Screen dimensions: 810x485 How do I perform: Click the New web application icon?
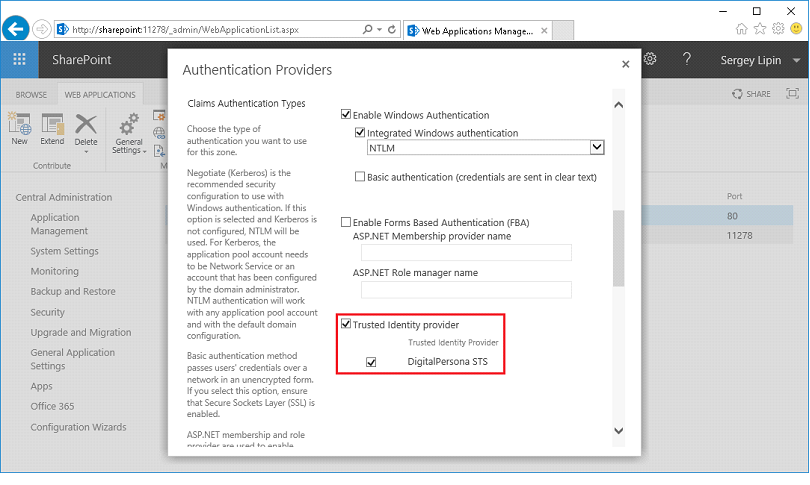(19, 128)
